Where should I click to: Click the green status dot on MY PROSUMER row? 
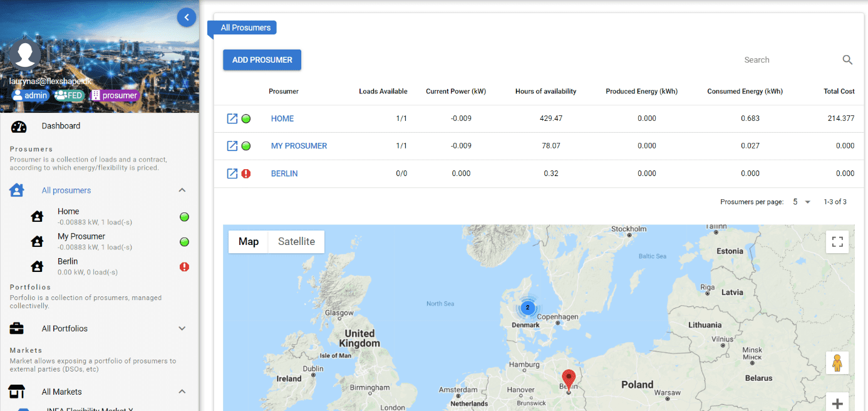(245, 145)
